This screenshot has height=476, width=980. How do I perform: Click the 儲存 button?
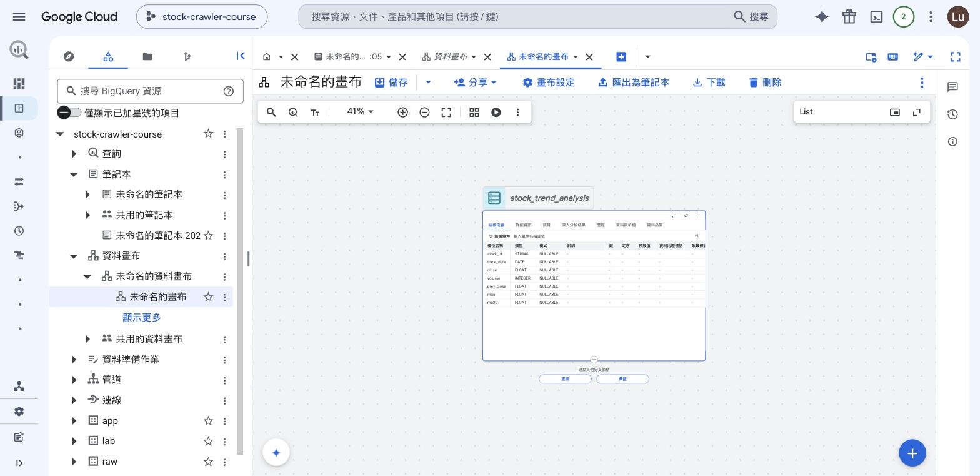coord(391,82)
